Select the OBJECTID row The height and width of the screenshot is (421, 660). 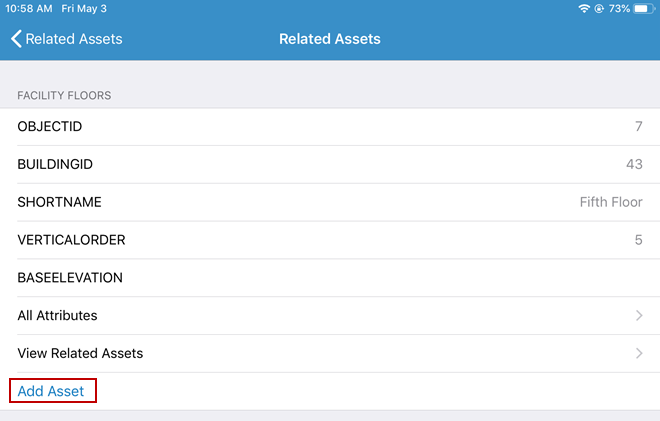(x=300, y=127)
